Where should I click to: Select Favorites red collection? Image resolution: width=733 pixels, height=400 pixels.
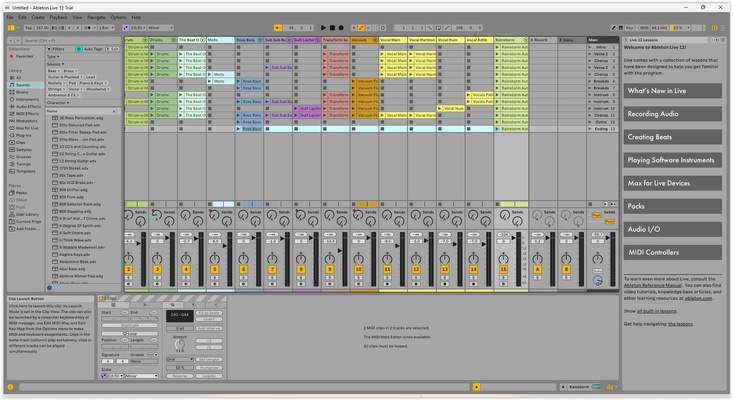[x=24, y=56]
